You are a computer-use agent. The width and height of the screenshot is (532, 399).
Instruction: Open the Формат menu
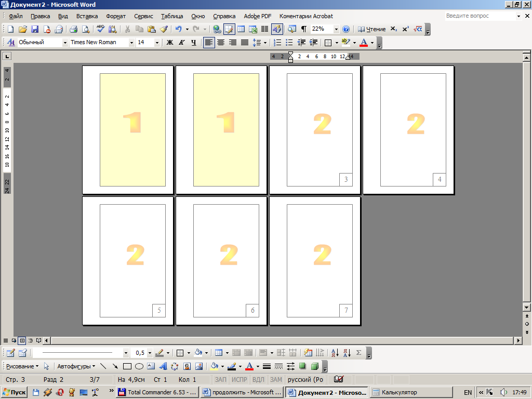[x=116, y=16]
